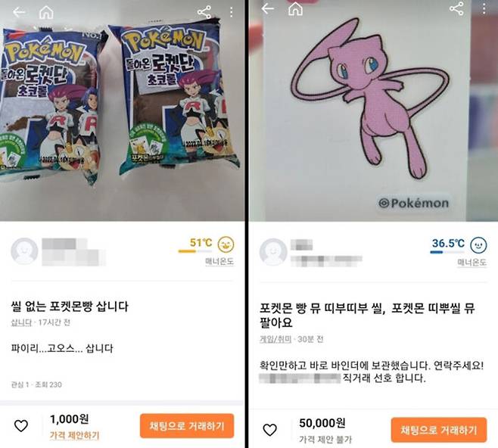View the Mew sticker photo
The width and height of the screenshot is (498, 448).
(373, 110)
